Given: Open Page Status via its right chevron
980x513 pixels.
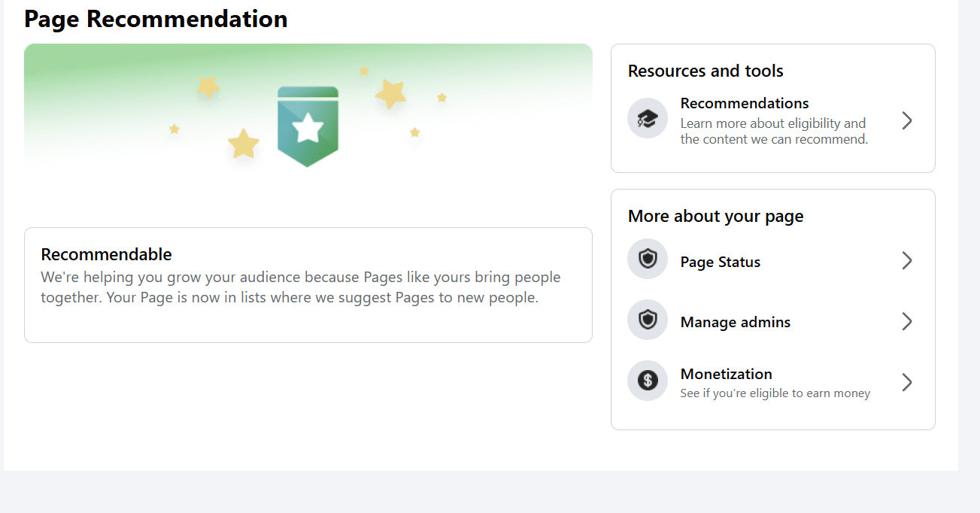Looking at the screenshot, I should click(906, 261).
